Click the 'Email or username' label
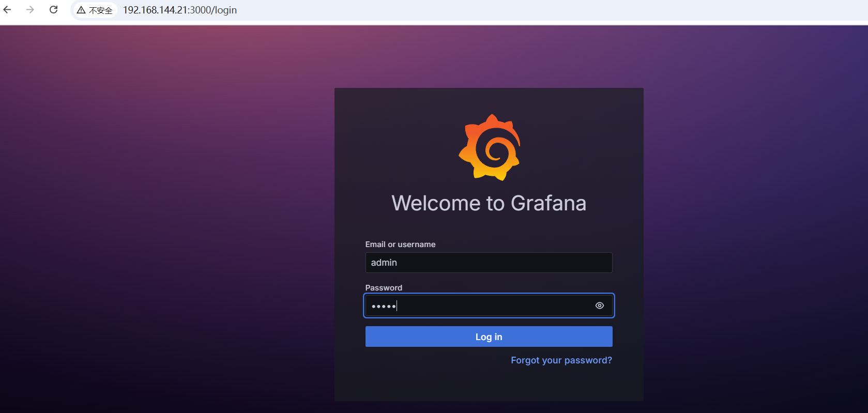The height and width of the screenshot is (413, 868). point(400,244)
